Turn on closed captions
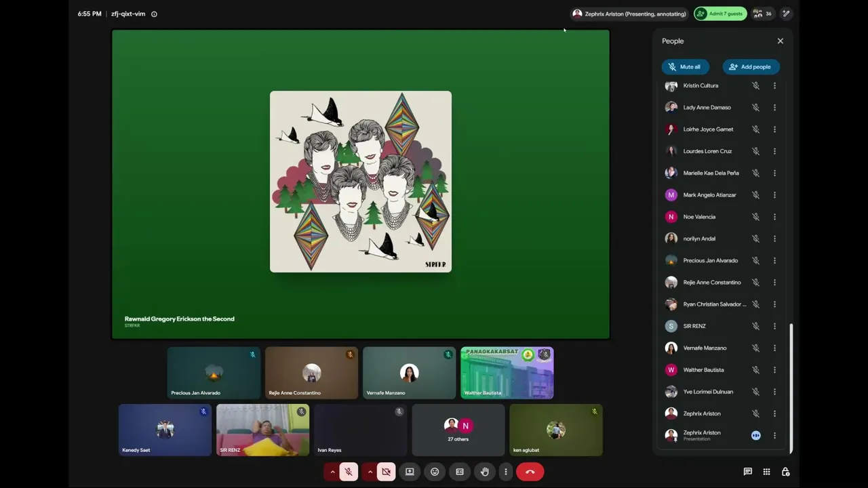The image size is (868, 488). [x=460, y=472]
